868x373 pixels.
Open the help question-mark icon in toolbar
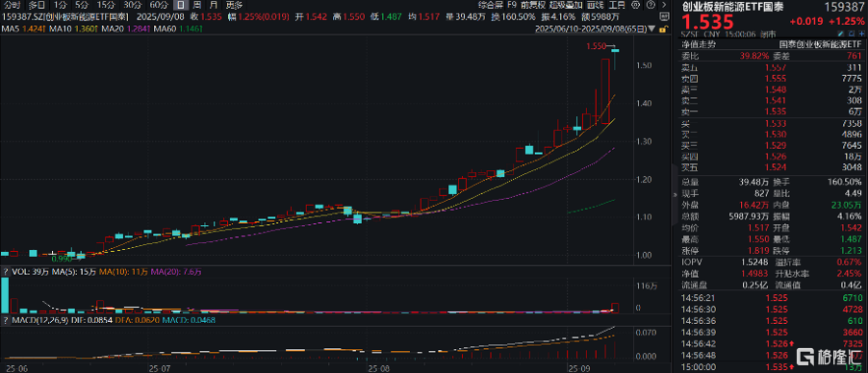pos(651,5)
